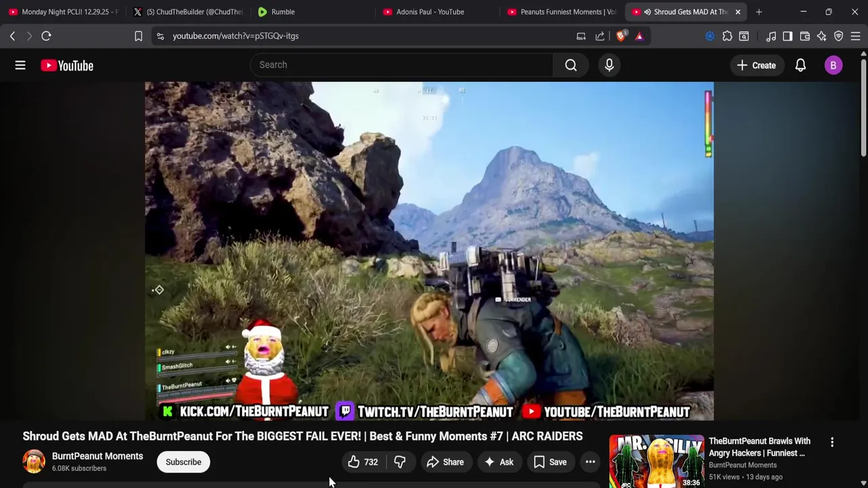
Task: Select the '6.08K subscribers' text
Action: [x=79, y=468]
